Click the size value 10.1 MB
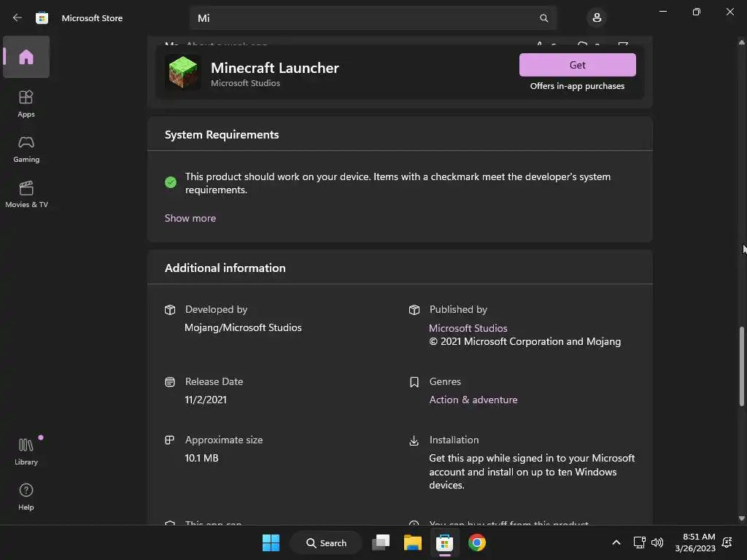Viewport: 747px width, 560px height. (x=201, y=458)
